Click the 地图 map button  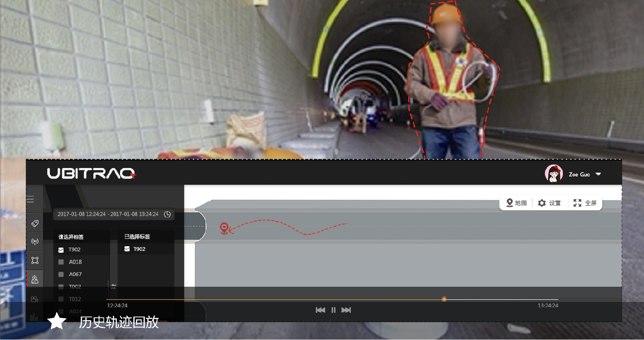pyautogui.click(x=516, y=203)
